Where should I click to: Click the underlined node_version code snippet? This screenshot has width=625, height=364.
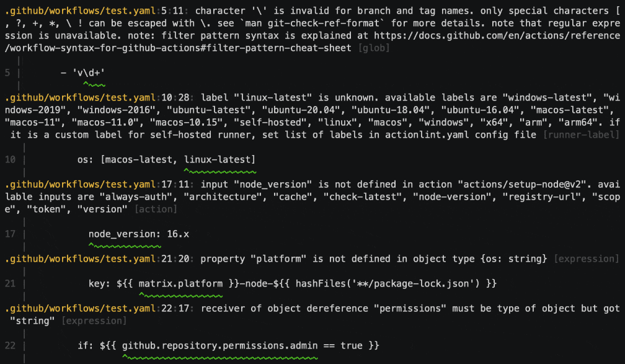pyautogui.click(x=121, y=234)
